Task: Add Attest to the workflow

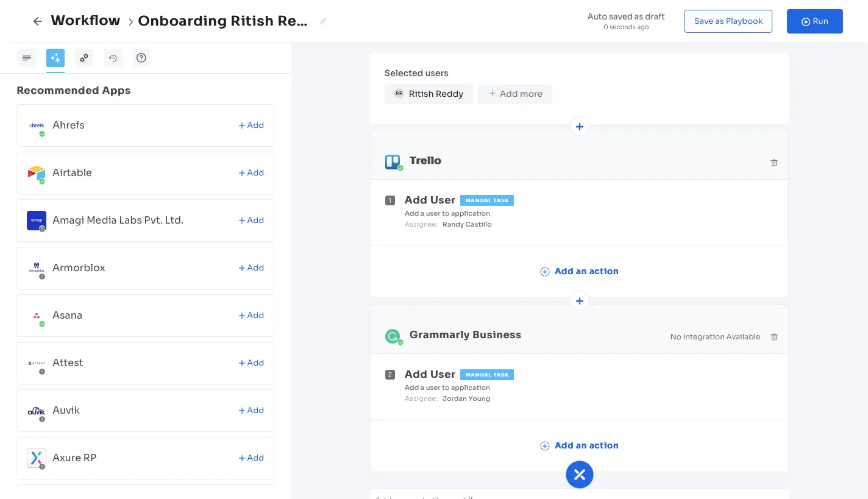Action: tap(251, 363)
